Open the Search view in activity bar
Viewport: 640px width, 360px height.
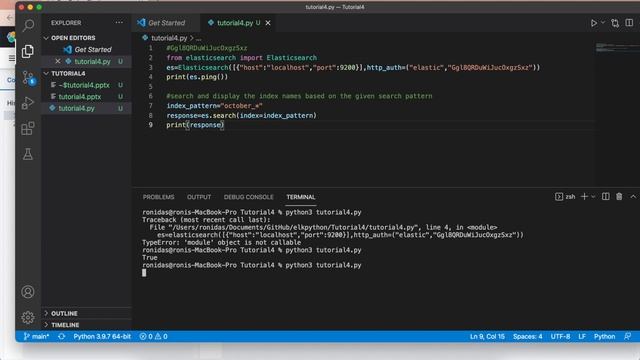click(28, 26)
